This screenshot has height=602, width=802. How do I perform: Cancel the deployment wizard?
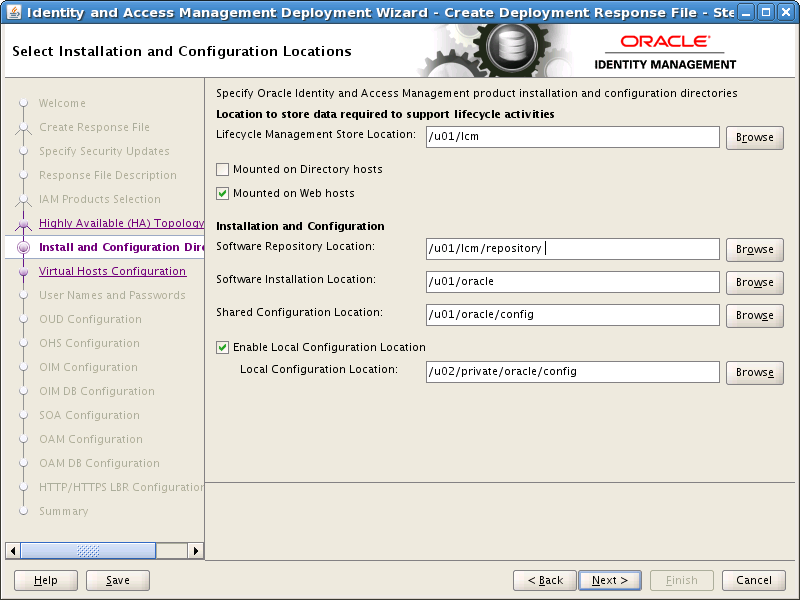pos(753,581)
